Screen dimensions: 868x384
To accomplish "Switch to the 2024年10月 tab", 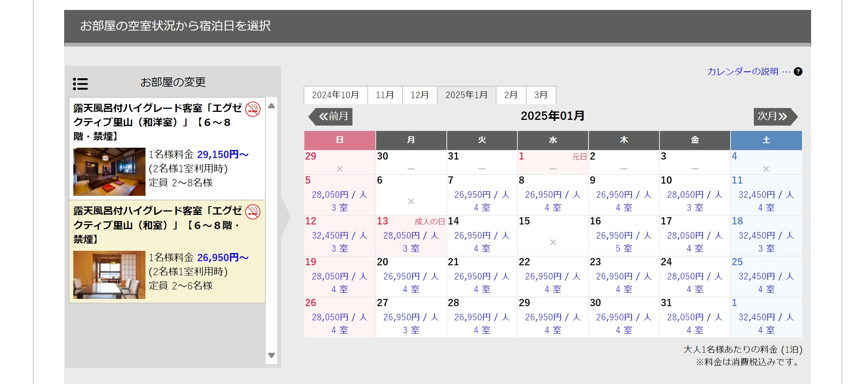I will coord(335,95).
